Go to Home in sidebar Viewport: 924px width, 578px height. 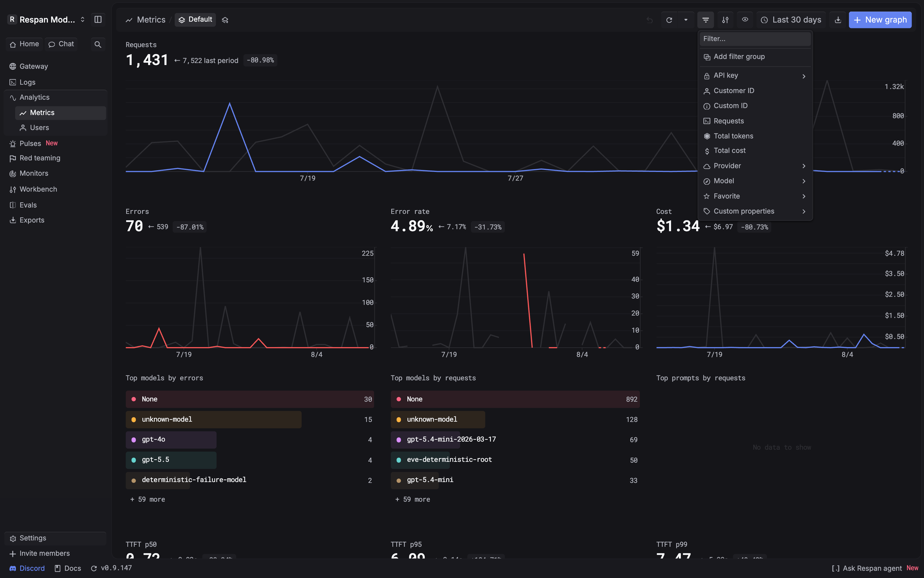pyautogui.click(x=25, y=44)
